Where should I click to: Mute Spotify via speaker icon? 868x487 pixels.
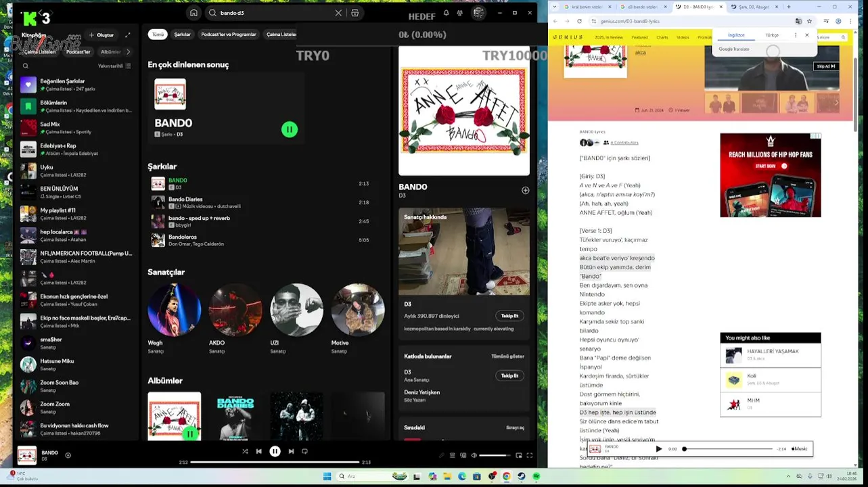point(474,455)
